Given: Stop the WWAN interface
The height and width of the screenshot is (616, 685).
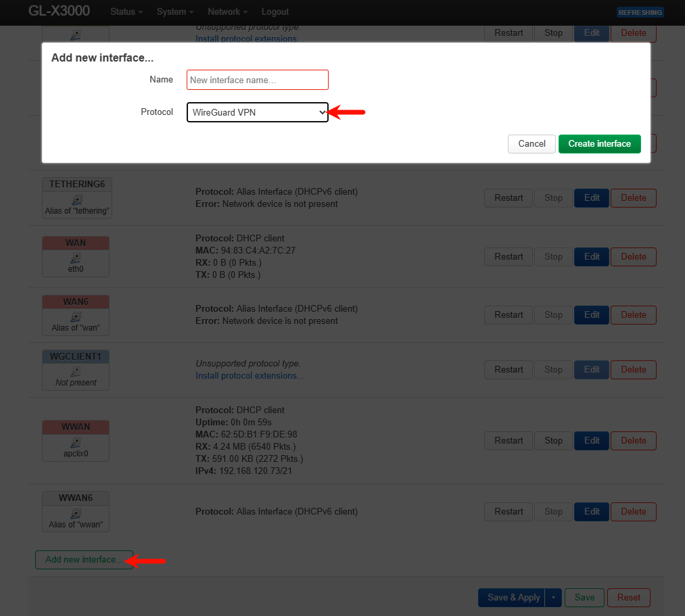Looking at the screenshot, I should [x=553, y=441].
